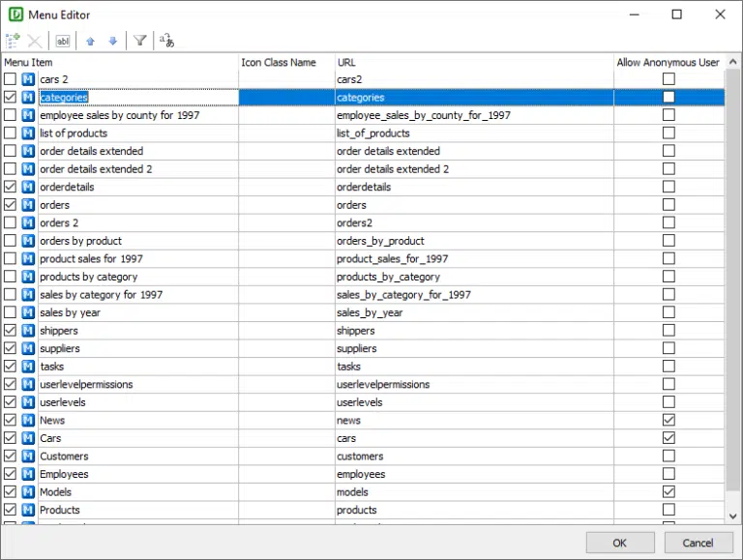
Task: Click the scrollbar down arrow
Action: pos(732,516)
